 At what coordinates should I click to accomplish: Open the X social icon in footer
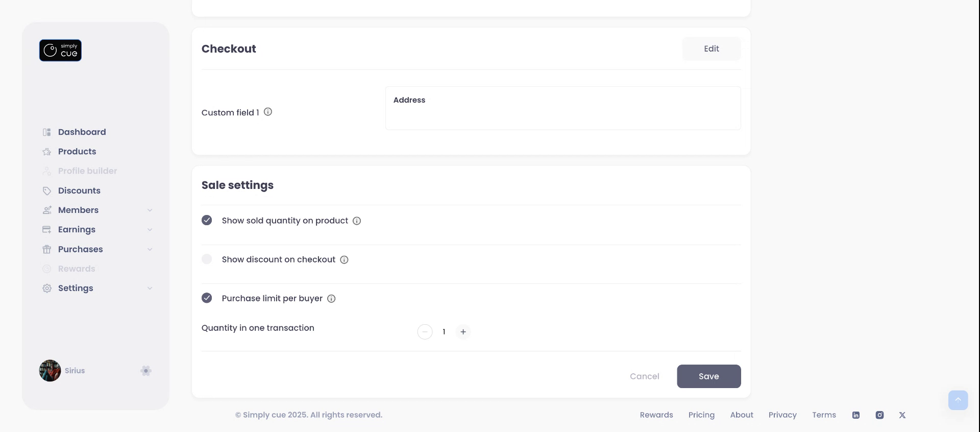tap(902, 415)
